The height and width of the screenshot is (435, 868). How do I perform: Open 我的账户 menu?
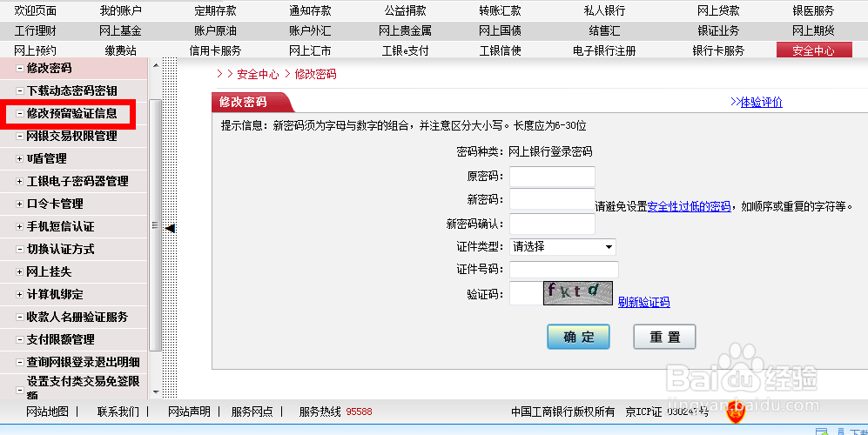pos(120,10)
